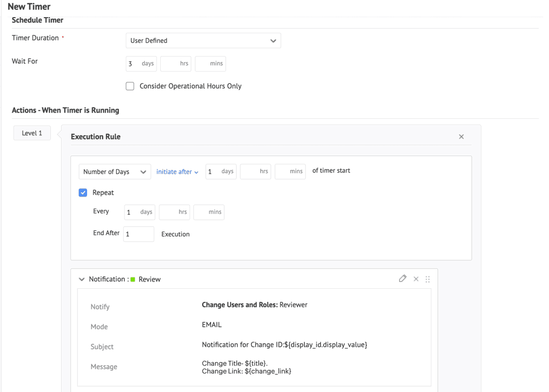
Task: Click the green Review status square
Action: (133, 279)
